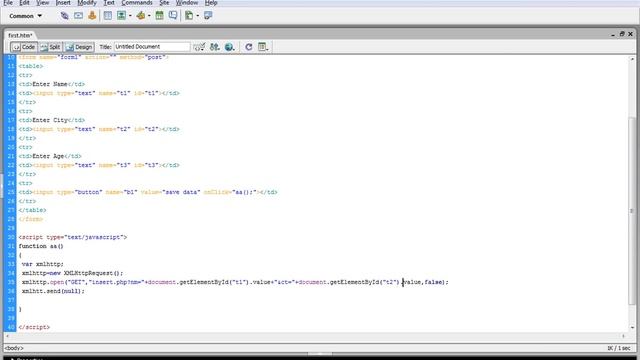Open the Modify menu
This screenshot has width=640, height=360.
click(87, 3)
